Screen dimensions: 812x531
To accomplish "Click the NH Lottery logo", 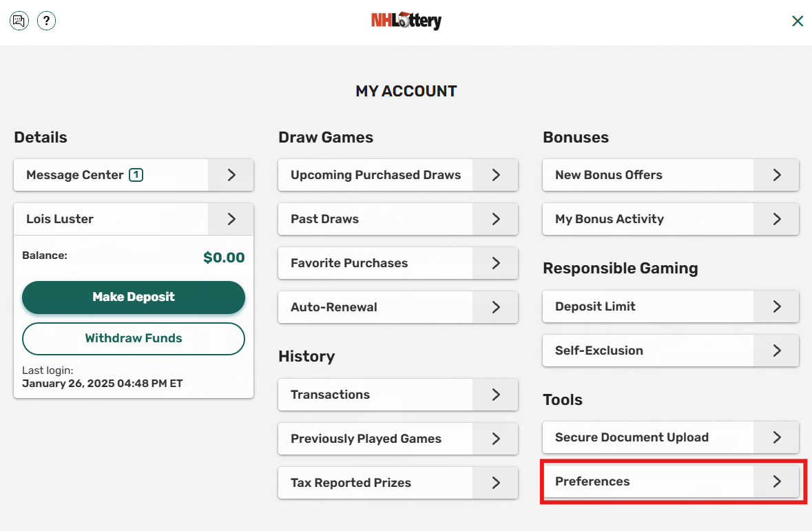I will 406,21.
